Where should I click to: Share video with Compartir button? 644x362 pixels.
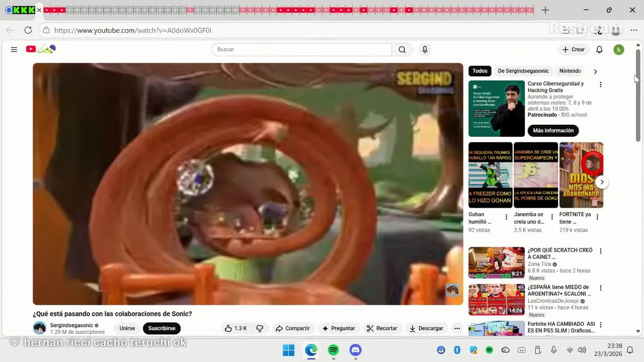(292, 328)
